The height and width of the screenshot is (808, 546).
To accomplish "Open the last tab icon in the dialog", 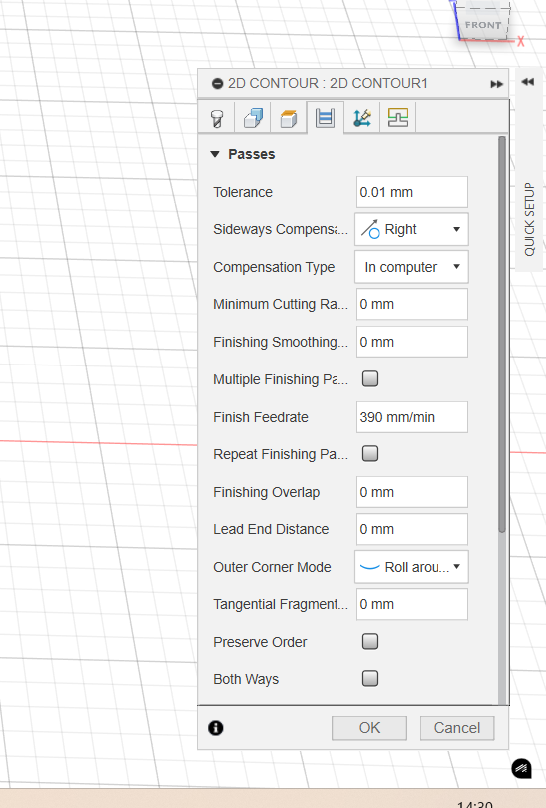I will coord(398,118).
